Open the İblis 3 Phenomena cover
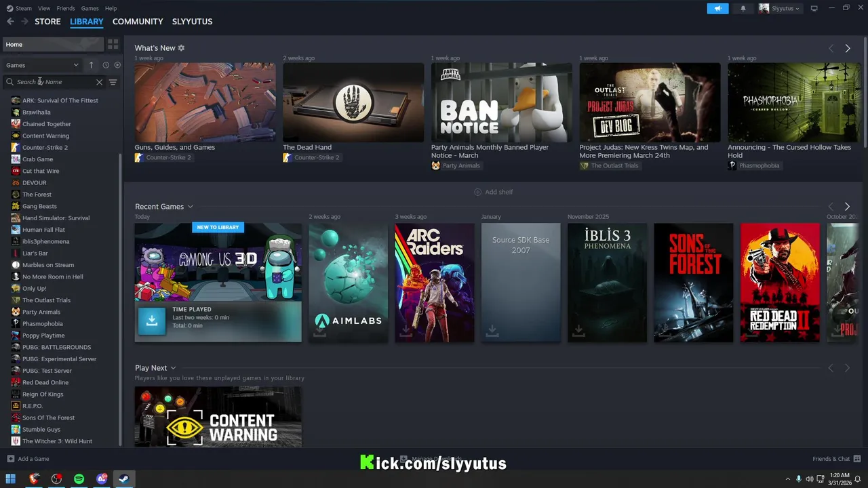Screen dimensions: 868x488 [607, 283]
